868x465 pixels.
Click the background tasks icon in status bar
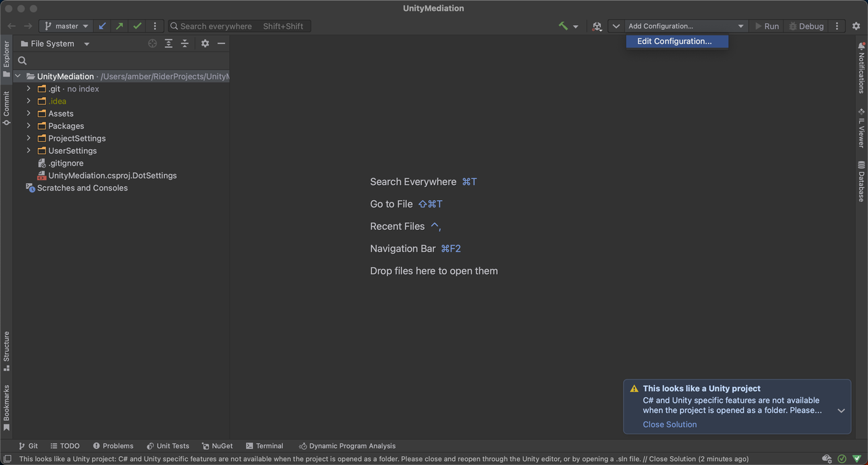point(827,459)
